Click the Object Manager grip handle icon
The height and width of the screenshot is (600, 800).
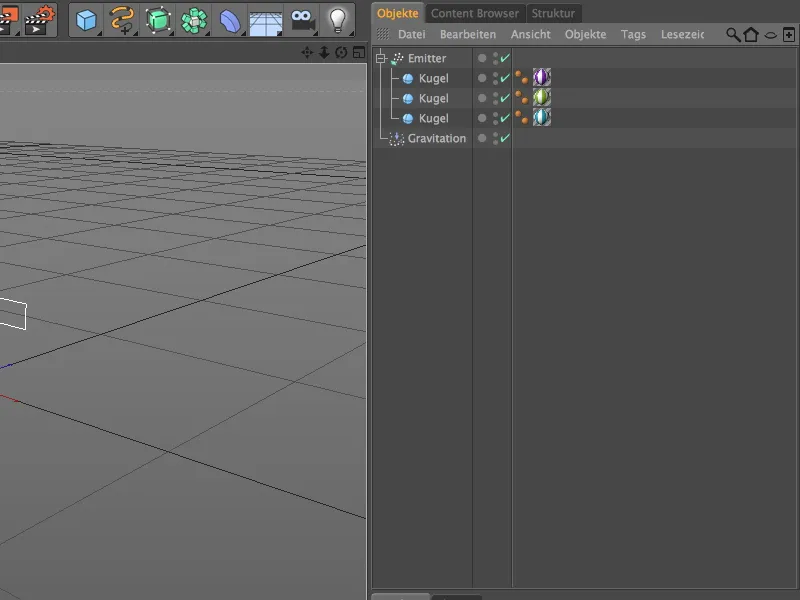point(383,34)
